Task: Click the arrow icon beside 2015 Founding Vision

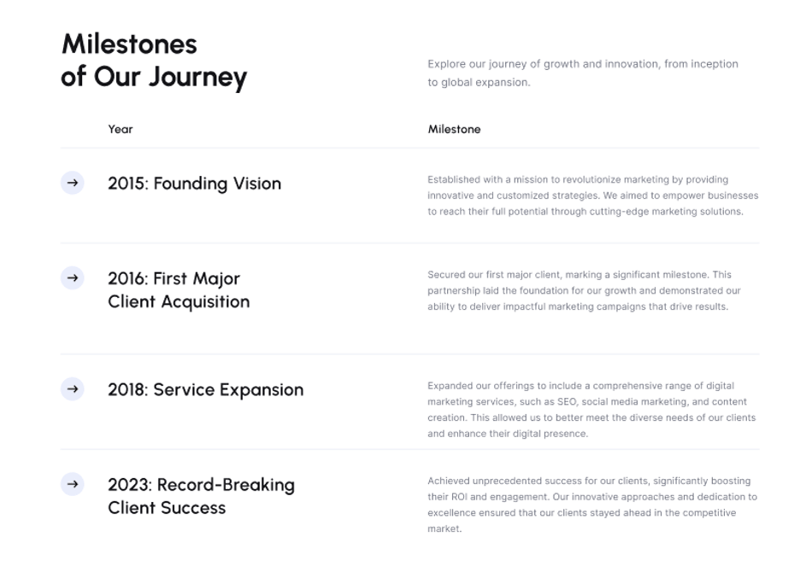Action: click(x=72, y=183)
